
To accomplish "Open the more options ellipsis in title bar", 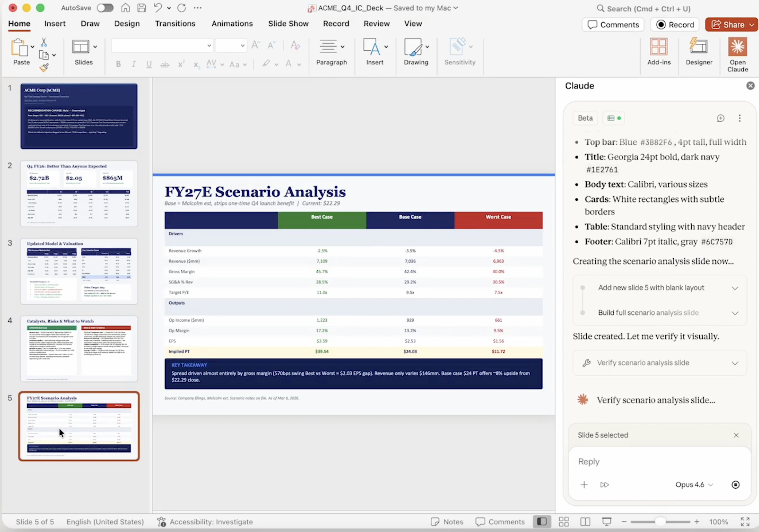I will pos(197,8).
